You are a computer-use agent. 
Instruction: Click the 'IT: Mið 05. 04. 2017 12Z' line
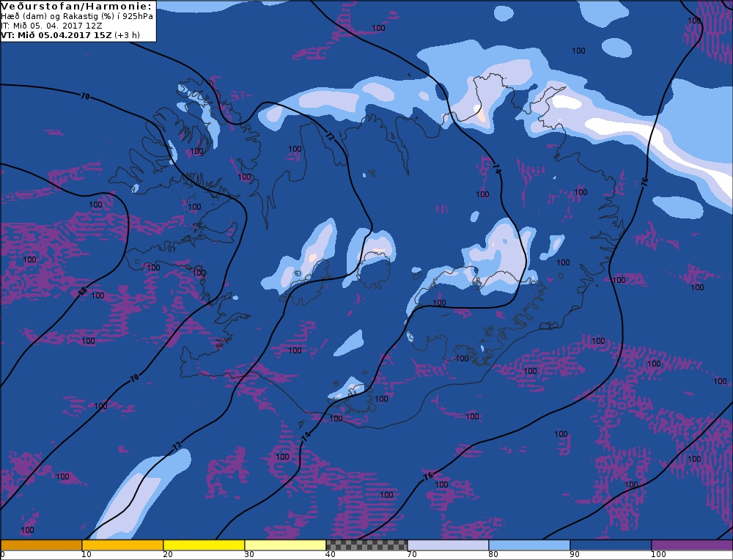(51, 26)
